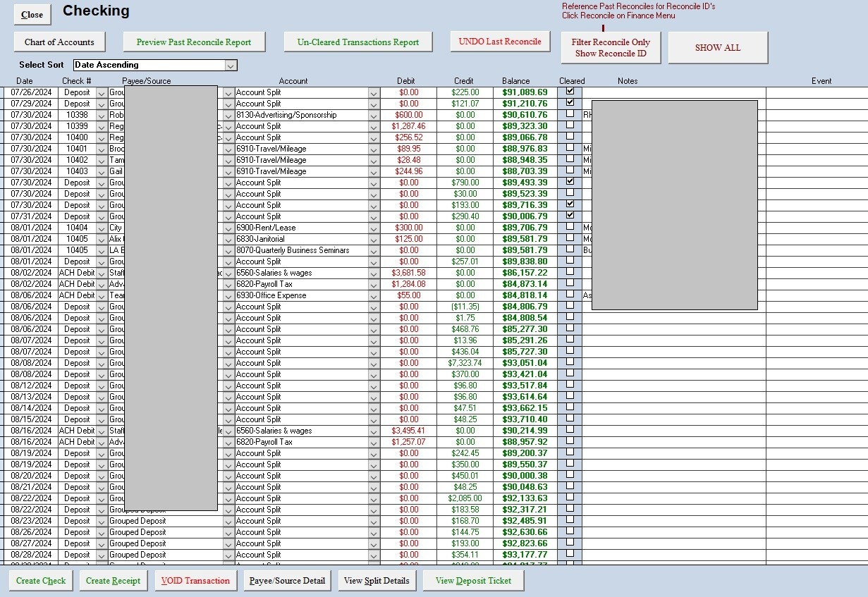Click the SHOW ALL button

[718, 47]
